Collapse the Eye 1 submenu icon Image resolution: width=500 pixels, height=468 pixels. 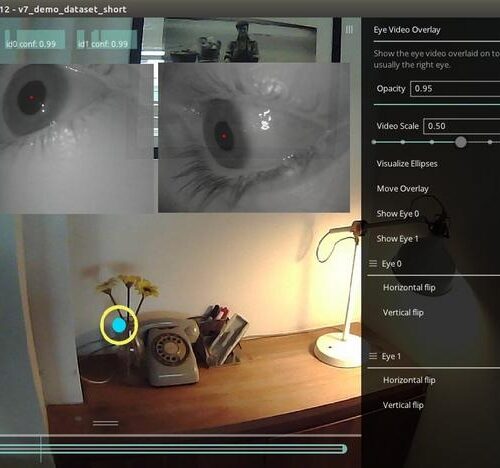click(x=373, y=356)
